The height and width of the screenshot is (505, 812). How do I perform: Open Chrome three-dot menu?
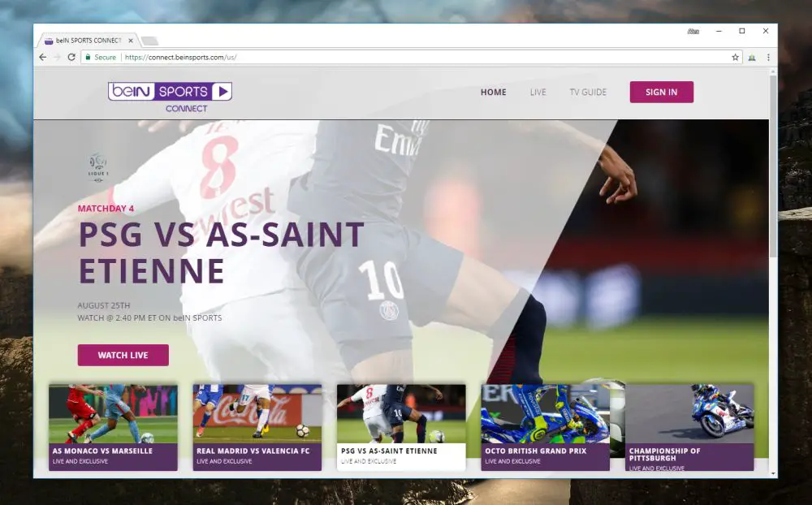768,57
